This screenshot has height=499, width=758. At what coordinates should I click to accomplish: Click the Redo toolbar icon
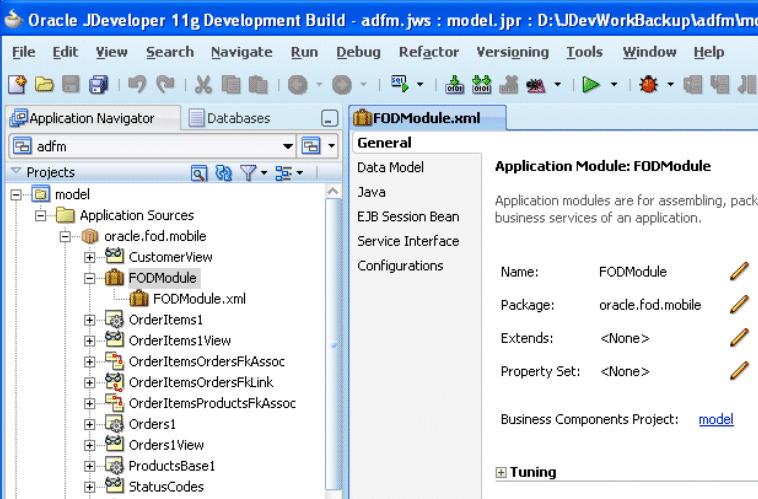point(166,85)
